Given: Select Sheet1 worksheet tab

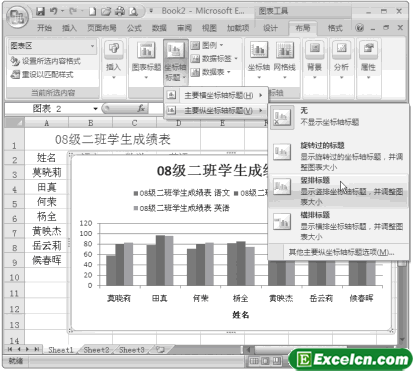Looking at the screenshot, I should pos(61,350).
